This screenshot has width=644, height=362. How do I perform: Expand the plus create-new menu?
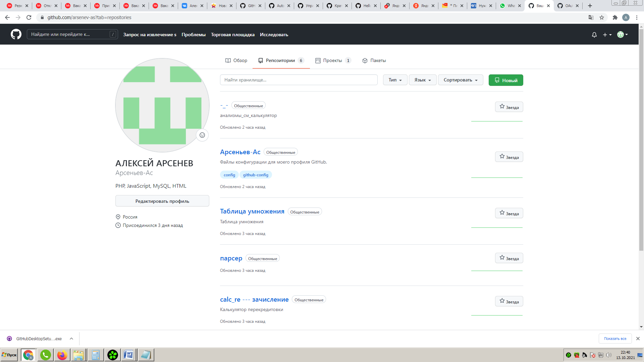(x=607, y=35)
